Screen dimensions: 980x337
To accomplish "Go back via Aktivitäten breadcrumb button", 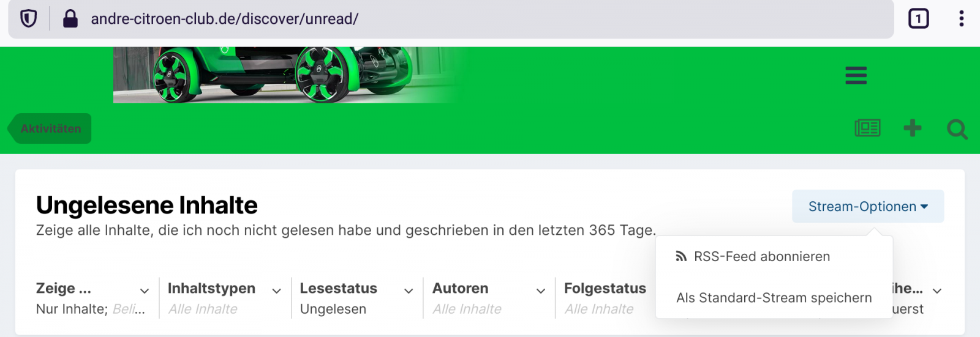I will (50, 128).
